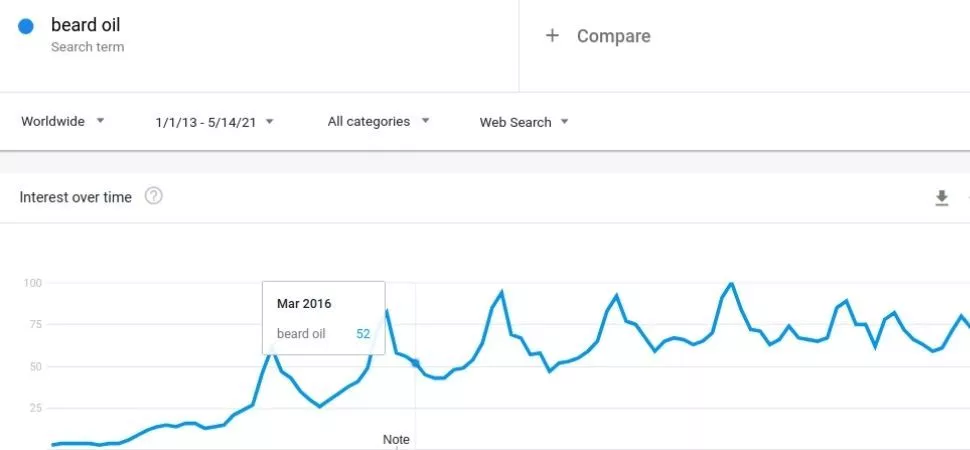Screen dimensions: 970x450
Task: Click the 100 label on the y-axis
Action: (x=33, y=283)
